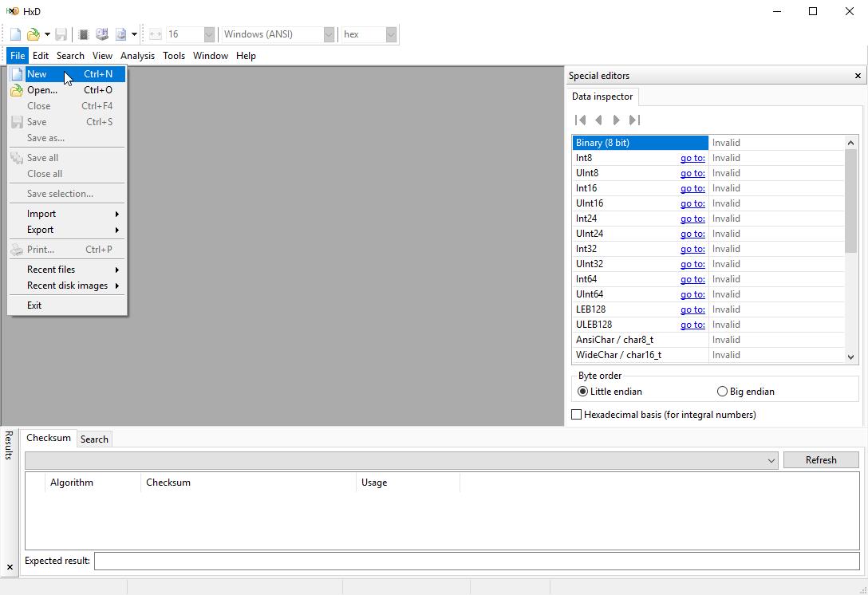Screen dimensions: 868x595
Task: Click the Open disk image toolbar icon
Action: (120, 34)
